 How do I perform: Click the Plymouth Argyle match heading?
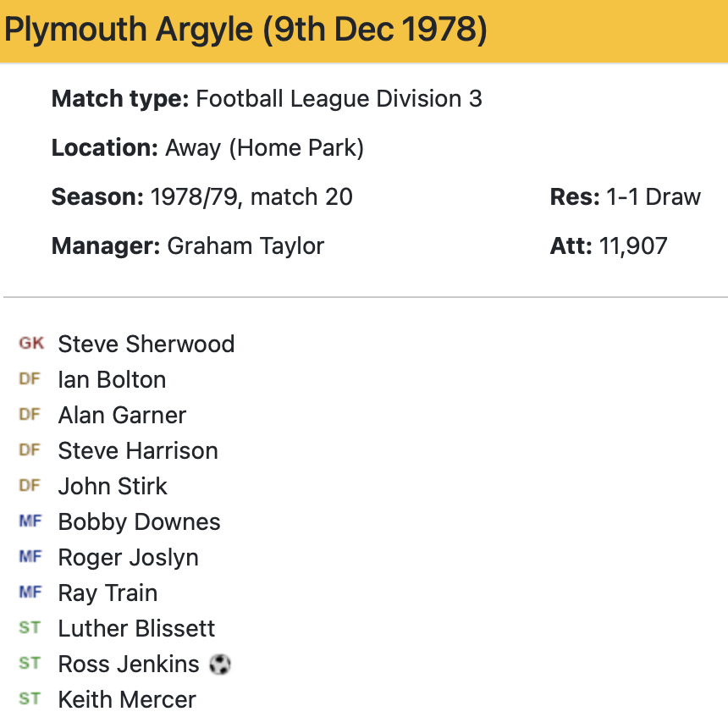(x=245, y=30)
